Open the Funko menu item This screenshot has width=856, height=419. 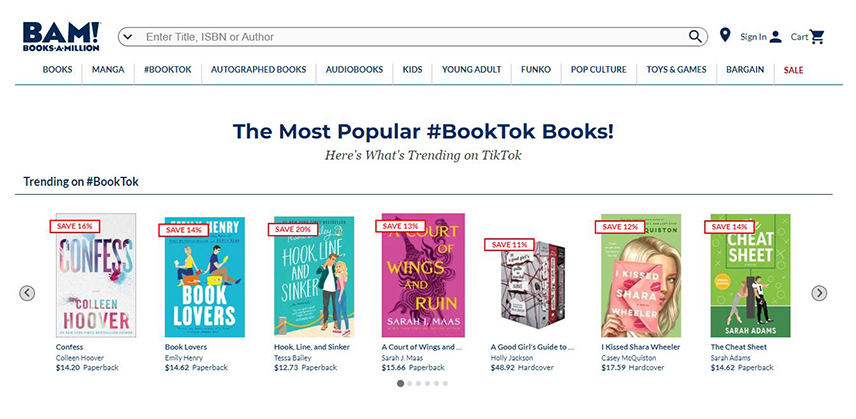(x=536, y=70)
